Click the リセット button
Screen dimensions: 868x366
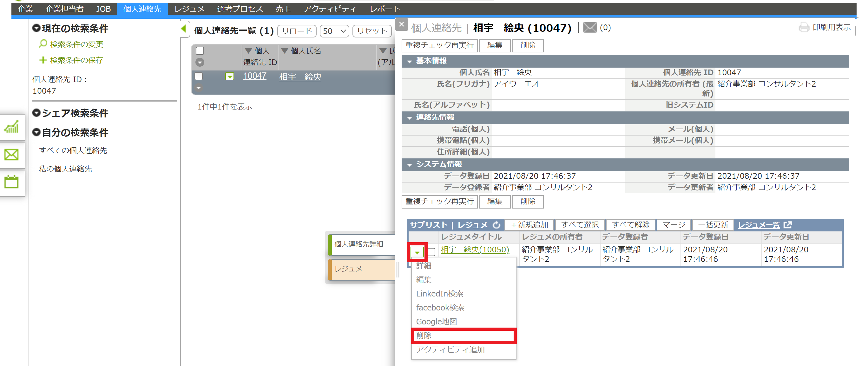[x=372, y=31]
